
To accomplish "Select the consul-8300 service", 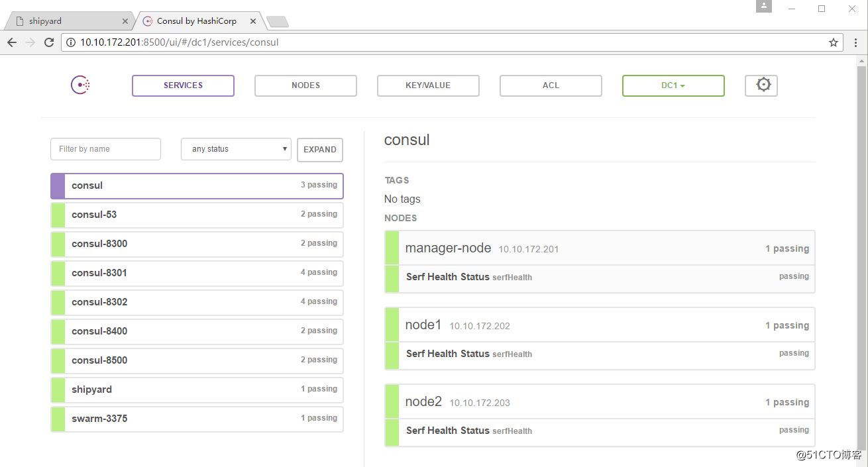I will pos(197,244).
